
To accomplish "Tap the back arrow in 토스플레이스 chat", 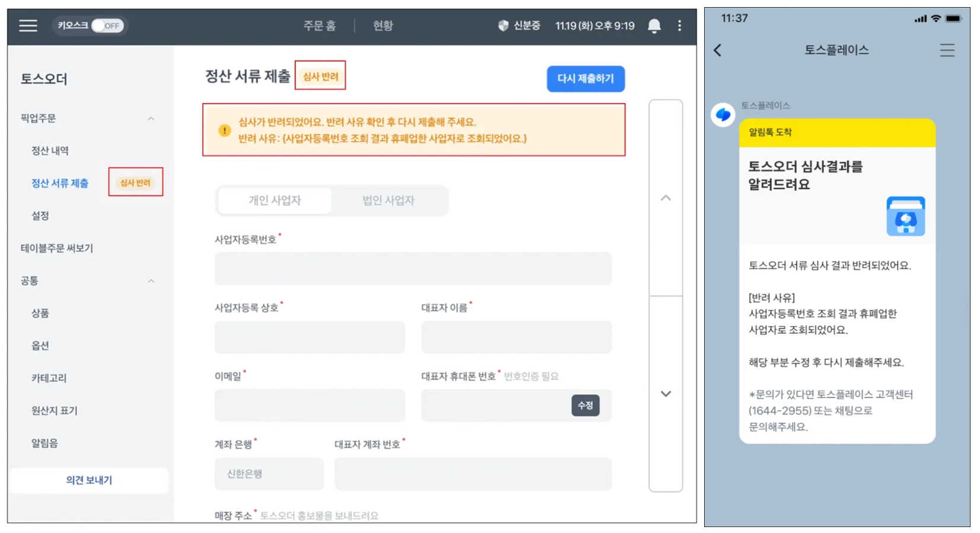I will [x=718, y=50].
